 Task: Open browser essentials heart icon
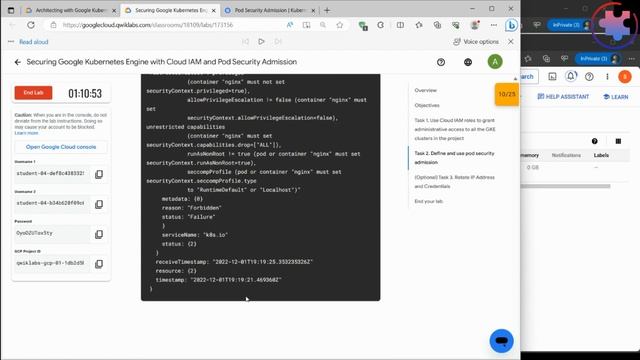point(456,25)
